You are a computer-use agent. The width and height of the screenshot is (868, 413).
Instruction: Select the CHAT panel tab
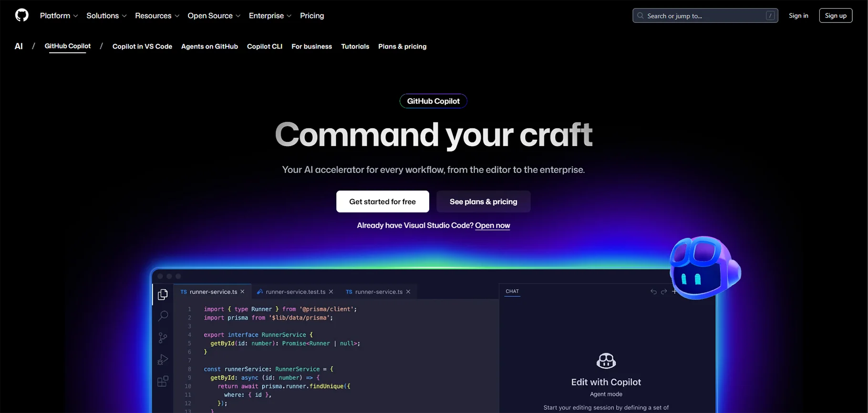[x=512, y=291]
